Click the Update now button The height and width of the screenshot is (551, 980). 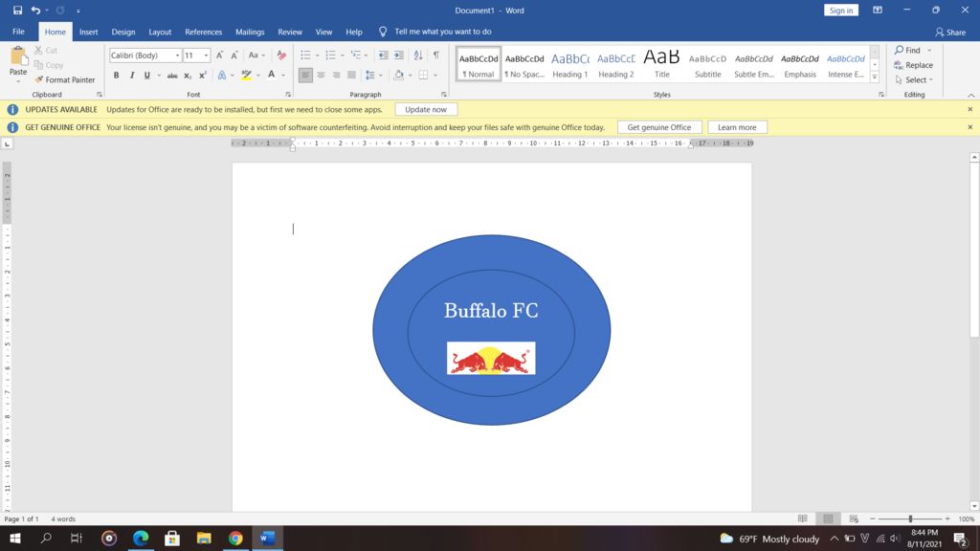coord(426,109)
